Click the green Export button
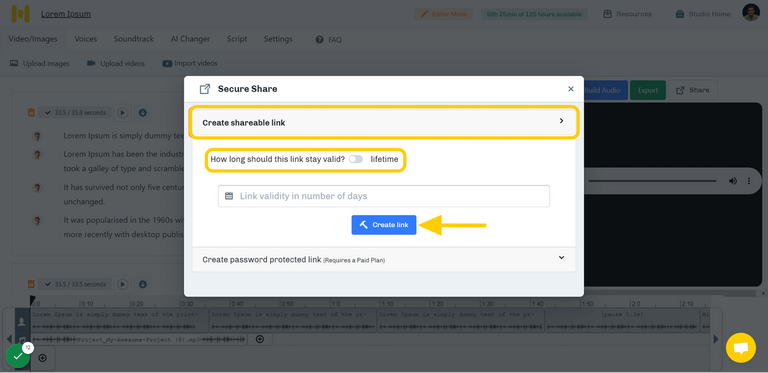The height and width of the screenshot is (373, 768). click(648, 90)
